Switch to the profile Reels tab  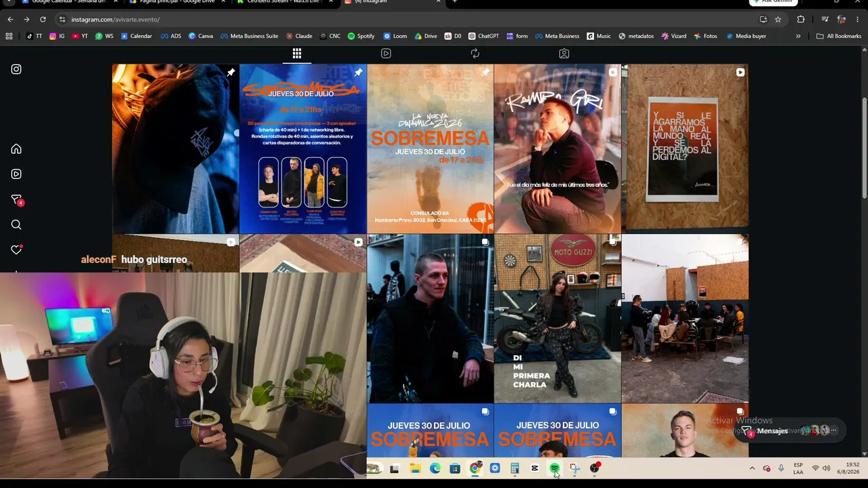[x=386, y=54]
